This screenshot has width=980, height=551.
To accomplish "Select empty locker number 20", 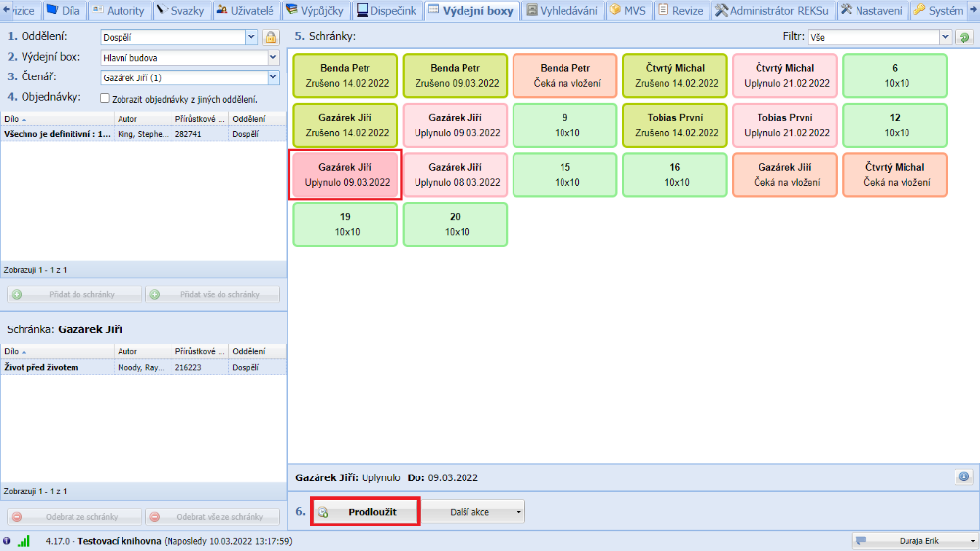I will 457,224.
